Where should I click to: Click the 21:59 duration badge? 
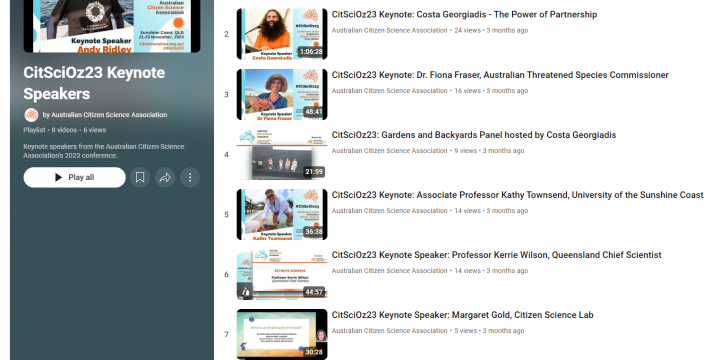(x=314, y=172)
